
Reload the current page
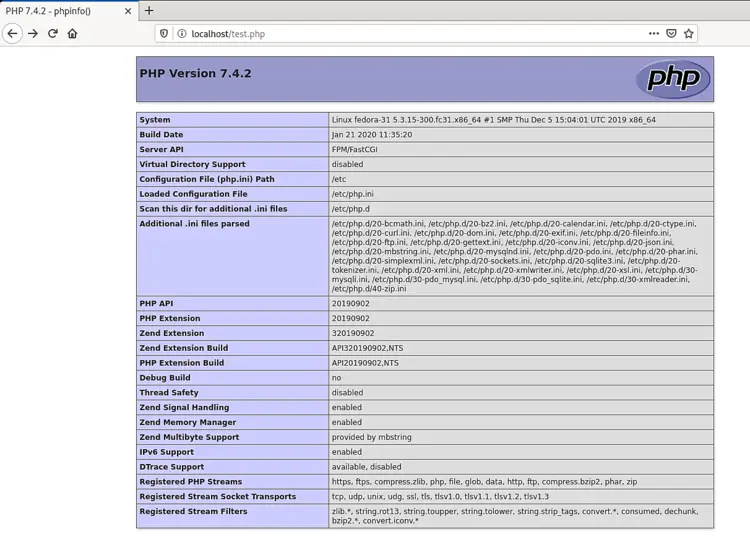pyautogui.click(x=53, y=34)
